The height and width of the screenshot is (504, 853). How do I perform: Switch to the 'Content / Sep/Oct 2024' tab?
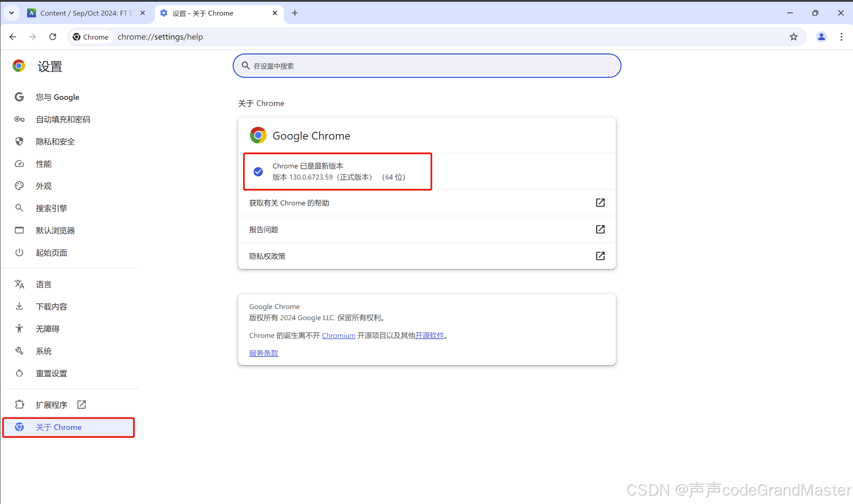point(87,13)
